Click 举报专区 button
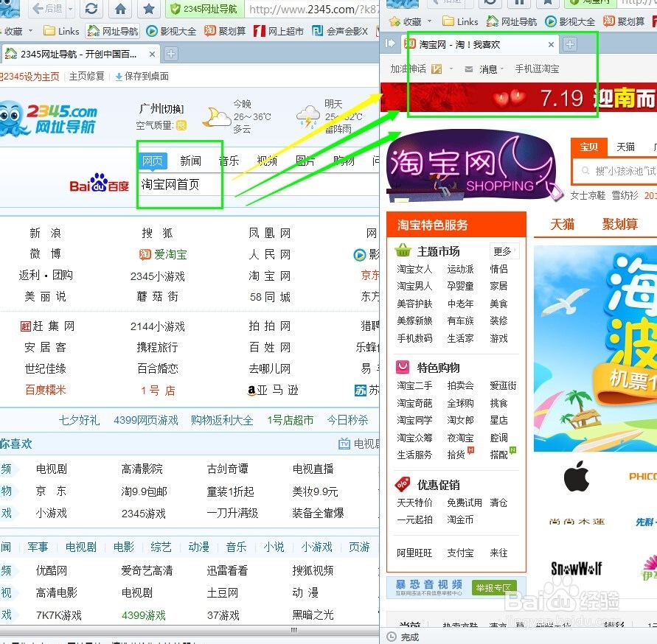Screen dimensions: 657x644 (494, 588)
